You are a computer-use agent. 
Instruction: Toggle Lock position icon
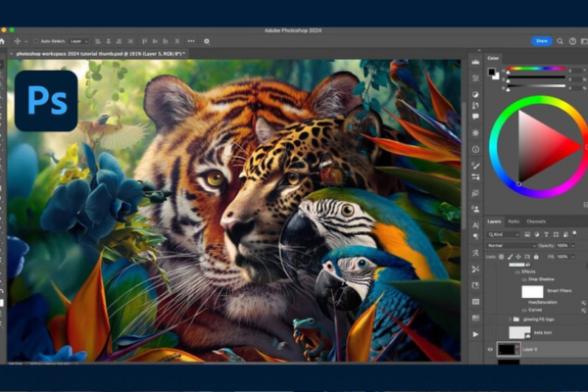point(518,257)
